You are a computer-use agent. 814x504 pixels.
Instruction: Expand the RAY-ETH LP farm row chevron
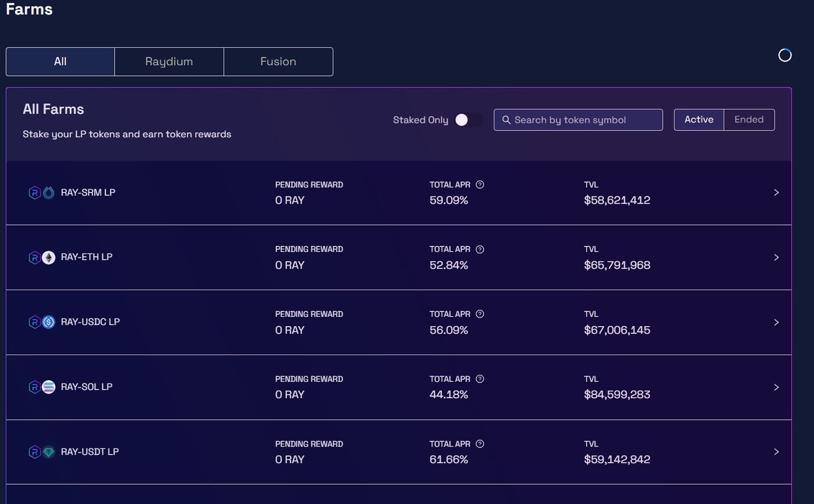tap(776, 258)
